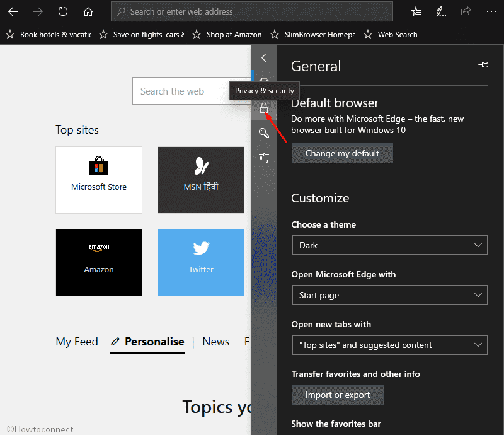Click the forward navigation arrow
This screenshot has height=435, width=504.
(38, 12)
